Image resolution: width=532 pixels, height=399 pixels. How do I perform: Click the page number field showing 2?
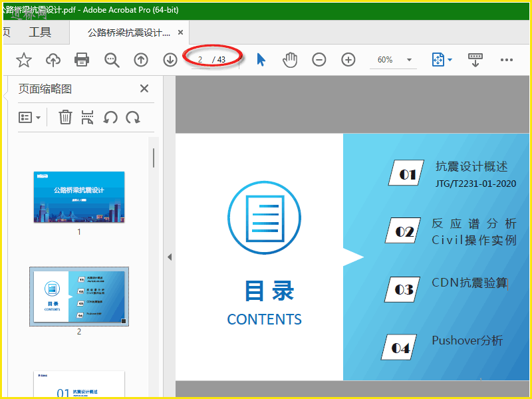pos(200,60)
